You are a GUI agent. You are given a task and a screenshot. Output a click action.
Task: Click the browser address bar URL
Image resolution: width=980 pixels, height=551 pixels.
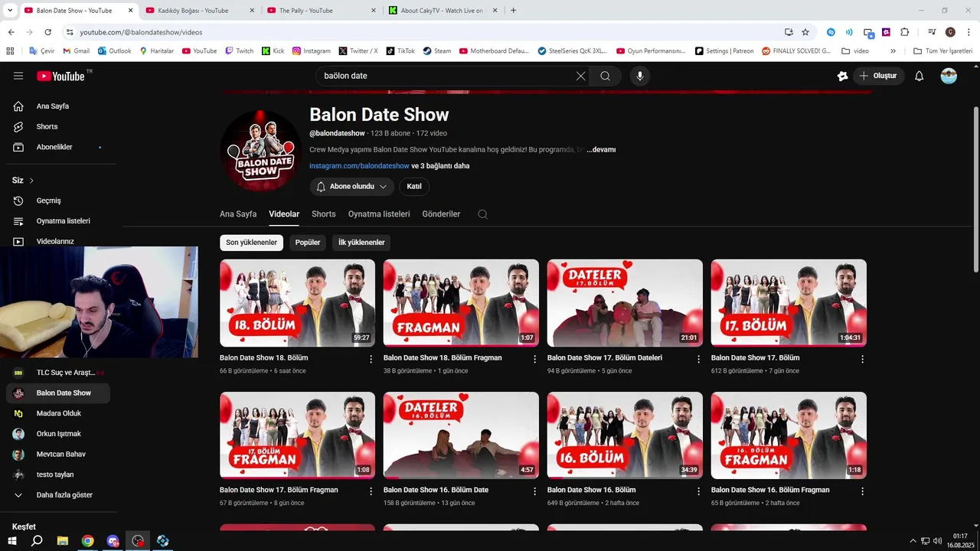(x=141, y=32)
